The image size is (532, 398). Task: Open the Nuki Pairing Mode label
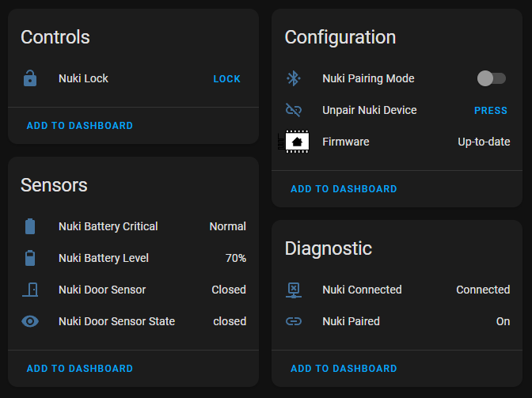pyautogui.click(x=368, y=78)
